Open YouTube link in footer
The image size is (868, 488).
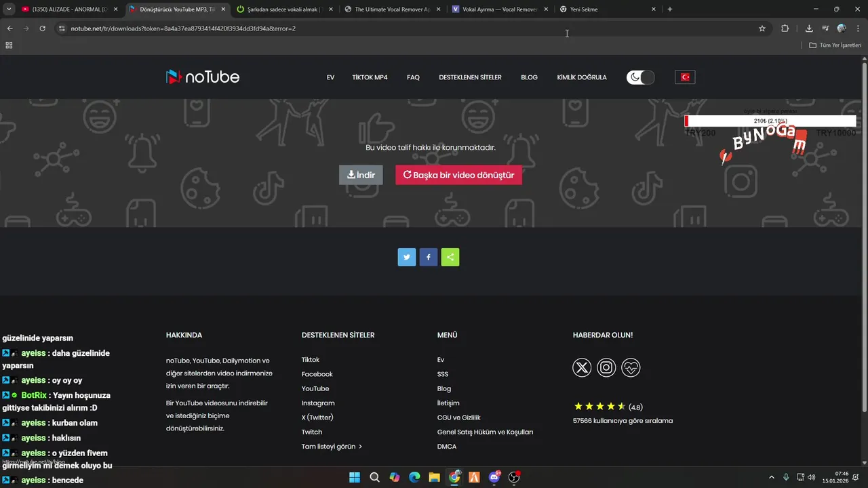[x=315, y=388]
